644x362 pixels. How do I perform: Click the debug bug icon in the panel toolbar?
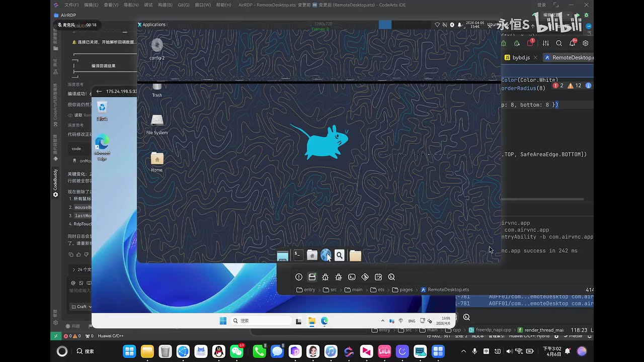pyautogui.click(x=326, y=277)
